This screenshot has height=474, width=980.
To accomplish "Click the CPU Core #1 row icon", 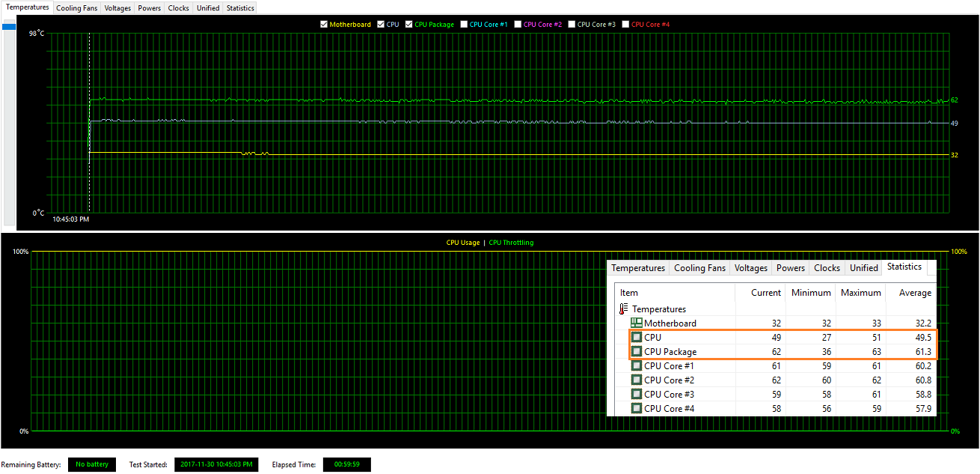I will pyautogui.click(x=637, y=366).
